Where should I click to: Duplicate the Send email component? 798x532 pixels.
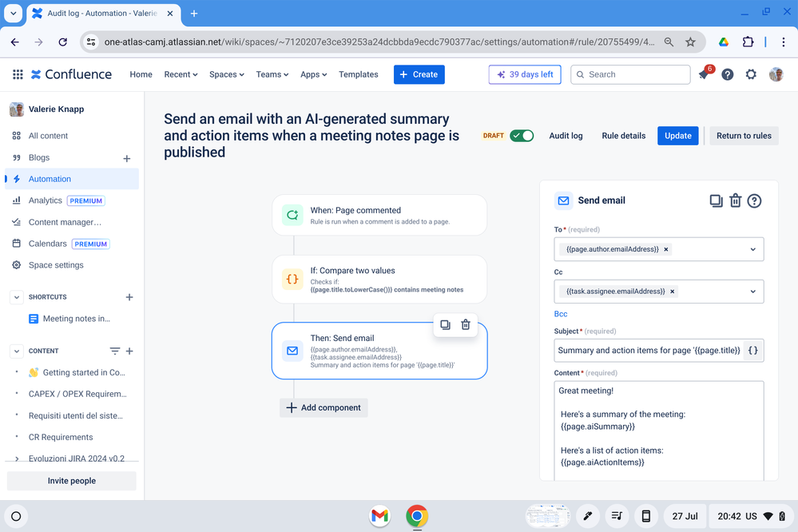[x=716, y=200]
